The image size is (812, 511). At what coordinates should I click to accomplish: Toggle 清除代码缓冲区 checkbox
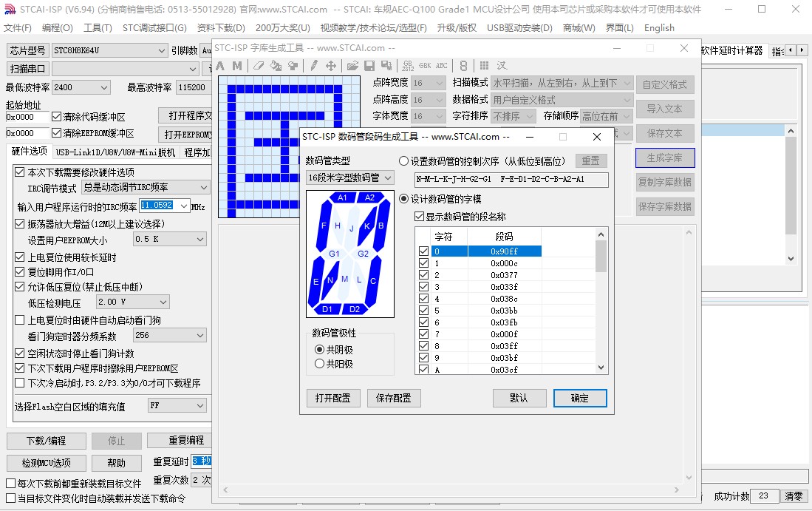[x=57, y=117]
